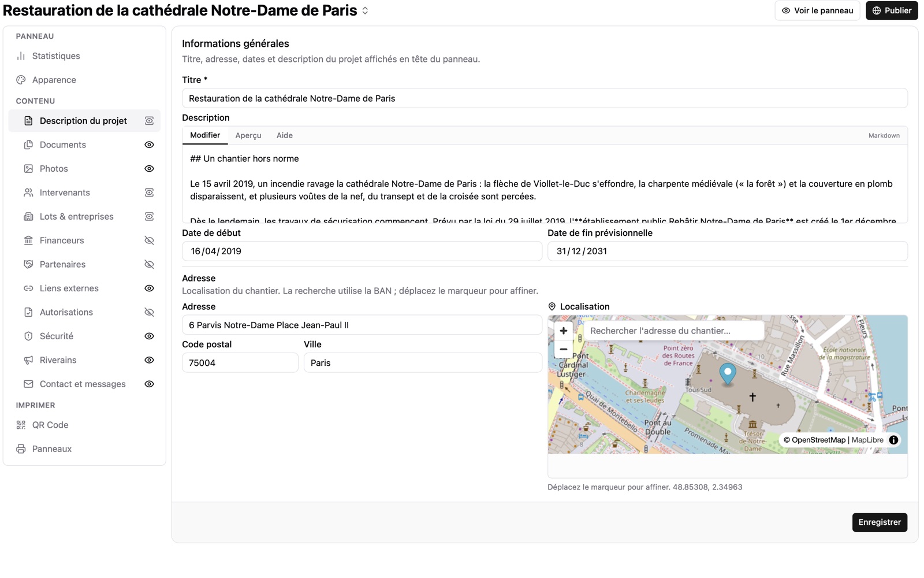
Task: Select the Sécurité shield icon
Action: [x=28, y=336]
